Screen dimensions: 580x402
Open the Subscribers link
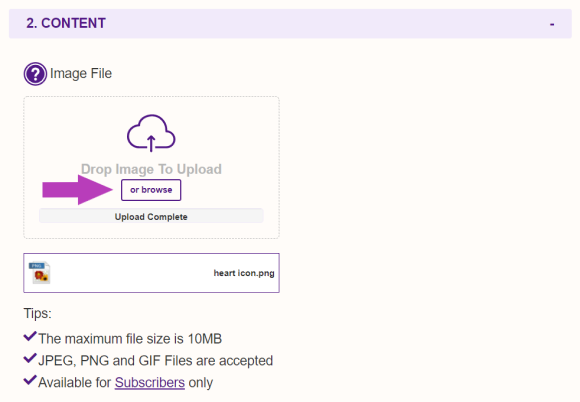[150, 382]
